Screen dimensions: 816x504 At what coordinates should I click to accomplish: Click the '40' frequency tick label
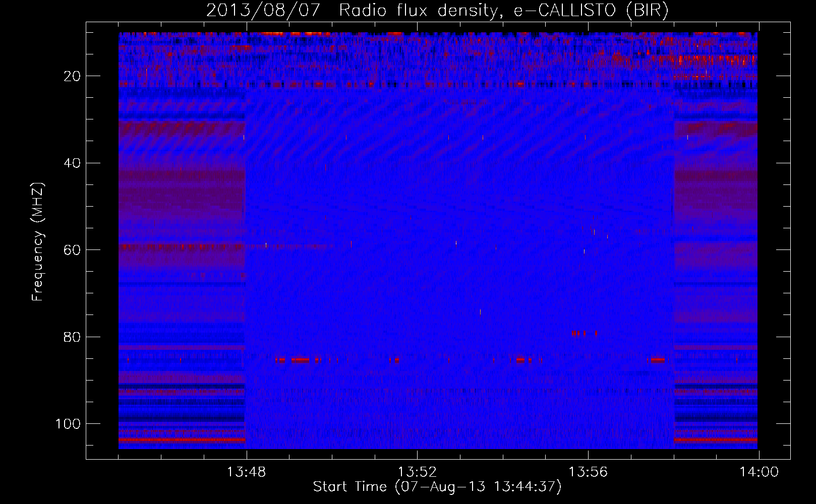point(73,163)
